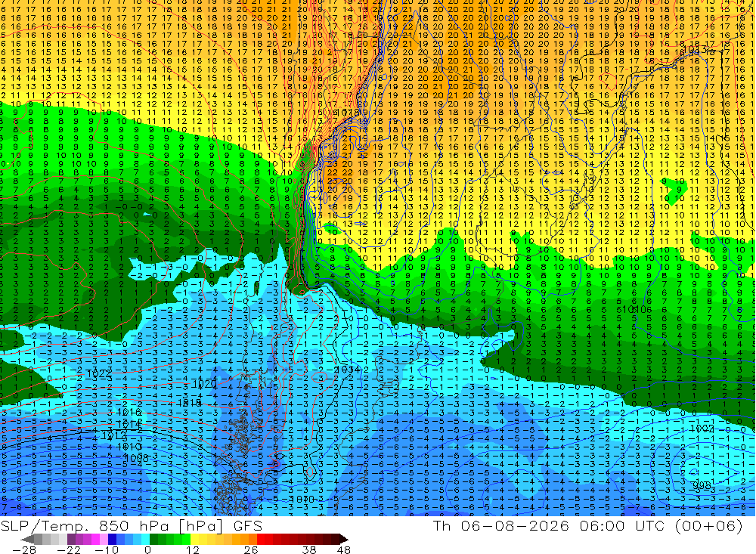Click the -28 label on the legend

click(x=23, y=549)
